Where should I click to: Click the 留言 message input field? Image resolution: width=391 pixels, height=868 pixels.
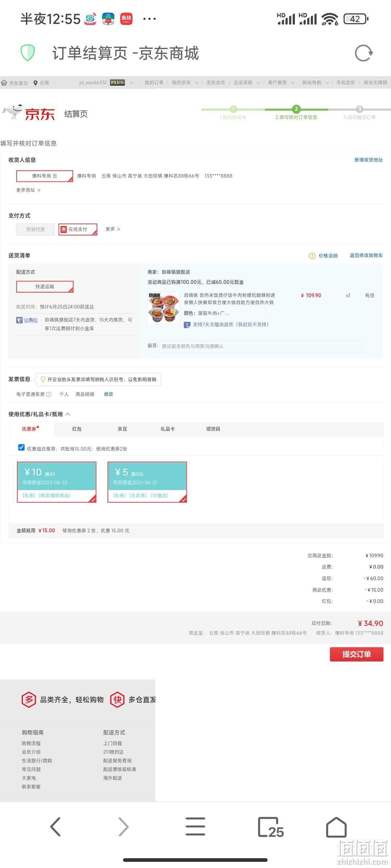click(x=261, y=346)
